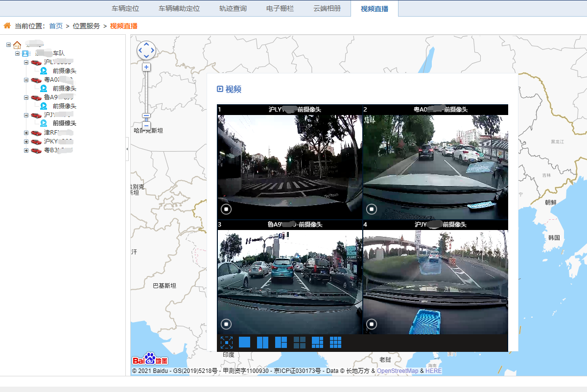Screen dimensions: 587x392
Task: Click the map pan compass control
Action: click(146, 50)
